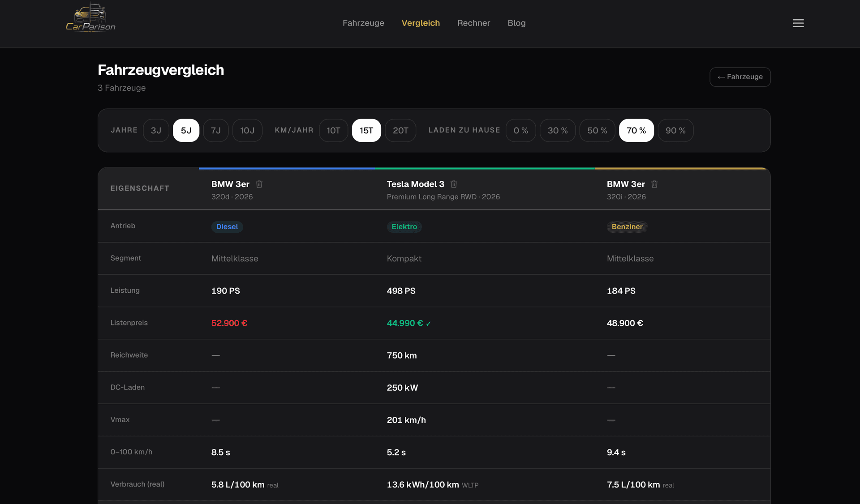
Task: Click the Elektro drive badge
Action: coord(404,226)
